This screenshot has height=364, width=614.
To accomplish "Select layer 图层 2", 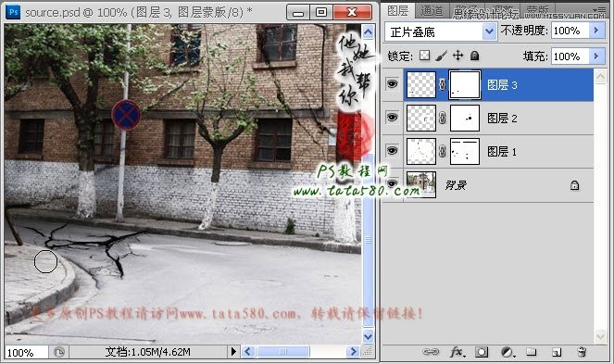I will [x=502, y=118].
